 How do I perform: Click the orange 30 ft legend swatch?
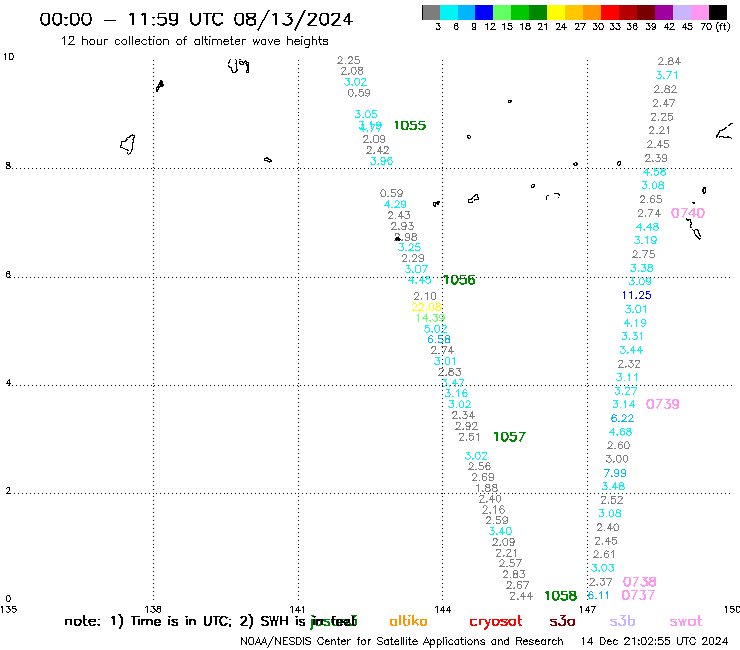point(592,12)
